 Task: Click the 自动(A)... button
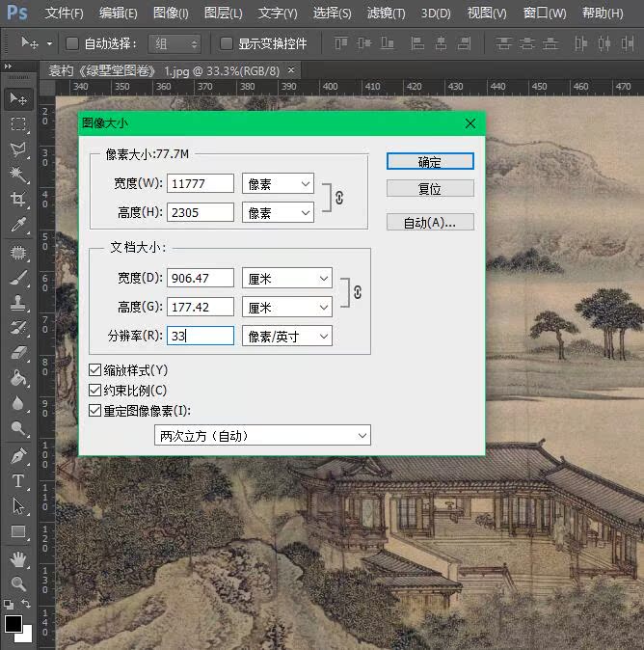click(x=430, y=222)
